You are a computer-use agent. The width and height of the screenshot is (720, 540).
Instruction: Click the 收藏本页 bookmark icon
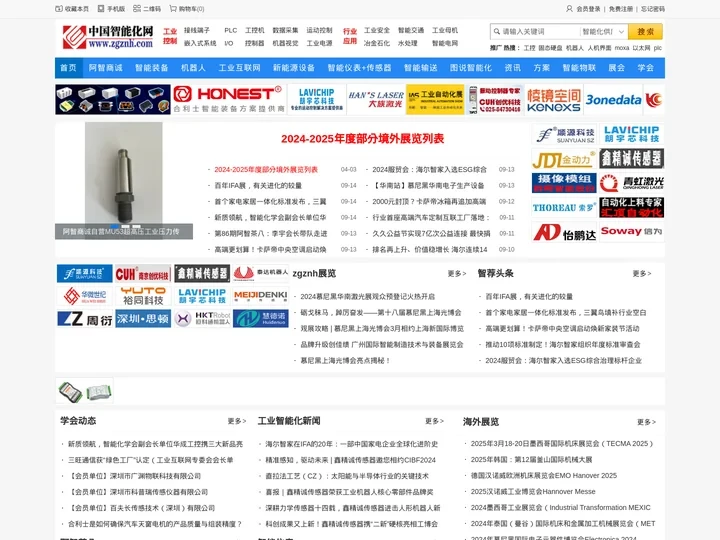pos(59,9)
